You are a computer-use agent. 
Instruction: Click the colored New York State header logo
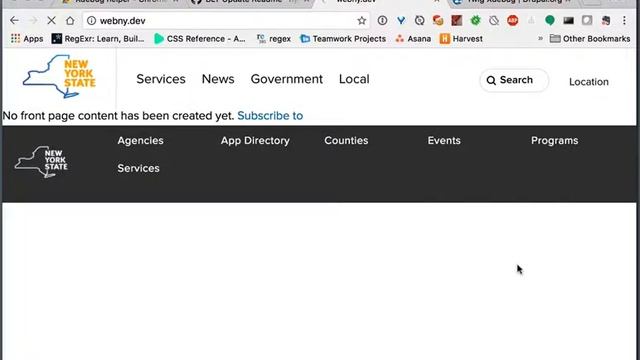[x=59, y=76]
